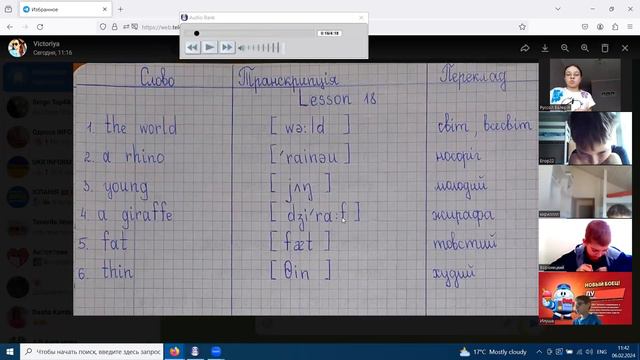Adjust the Audio Bank volume slider
This screenshot has height=360, width=640.
264,48
